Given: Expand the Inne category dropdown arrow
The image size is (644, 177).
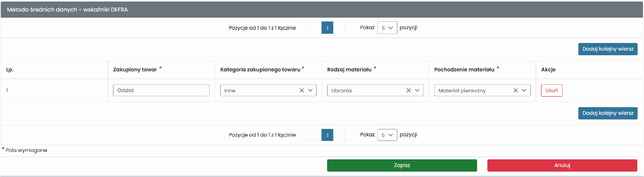Looking at the screenshot, I should click(310, 90).
